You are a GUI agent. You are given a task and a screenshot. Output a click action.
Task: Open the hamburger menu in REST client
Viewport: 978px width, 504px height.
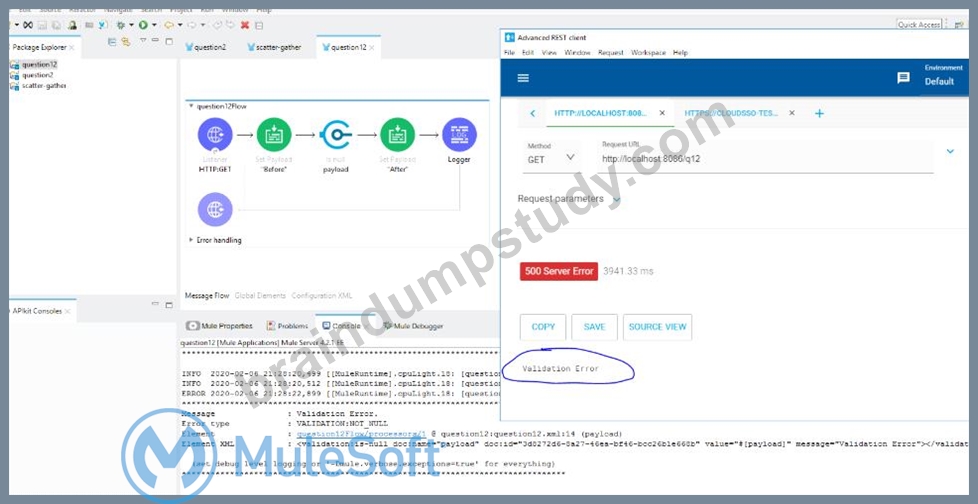523,78
